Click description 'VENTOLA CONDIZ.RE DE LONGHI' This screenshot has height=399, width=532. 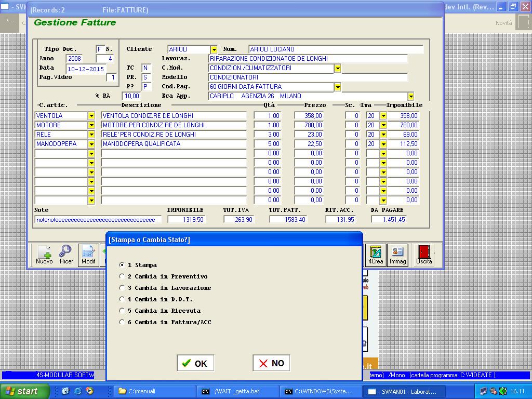tap(174, 116)
